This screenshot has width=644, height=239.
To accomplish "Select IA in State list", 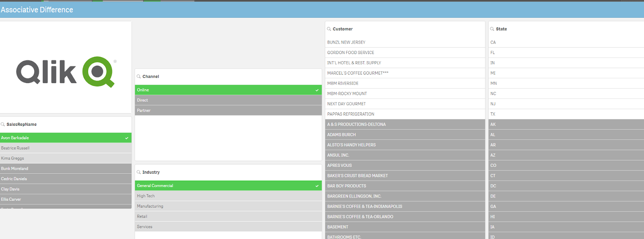I will [x=566, y=227].
